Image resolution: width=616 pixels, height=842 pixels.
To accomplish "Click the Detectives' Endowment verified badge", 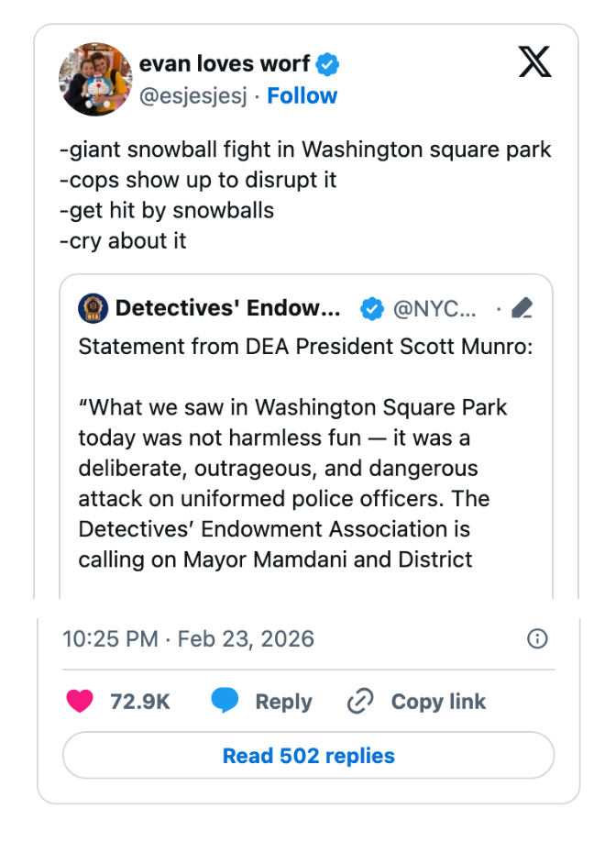I will click(x=371, y=309).
